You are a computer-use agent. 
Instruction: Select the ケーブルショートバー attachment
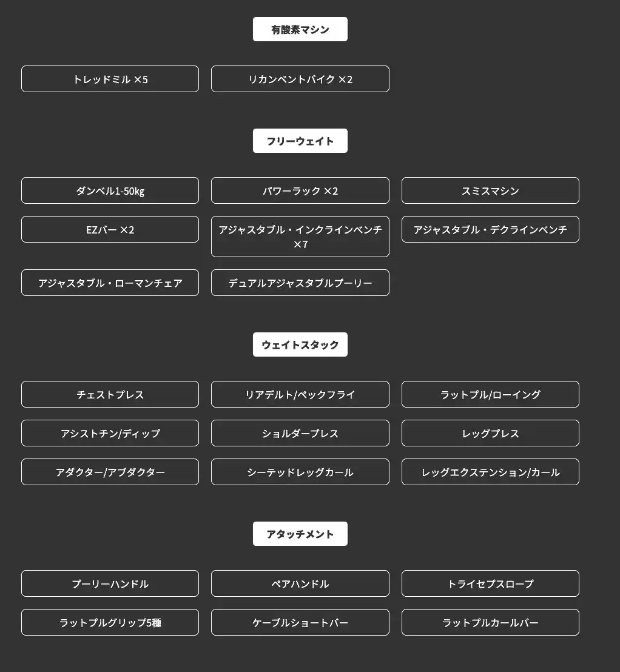300,622
